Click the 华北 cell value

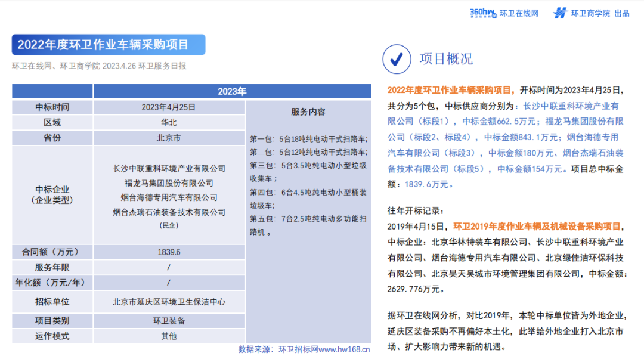(169, 122)
